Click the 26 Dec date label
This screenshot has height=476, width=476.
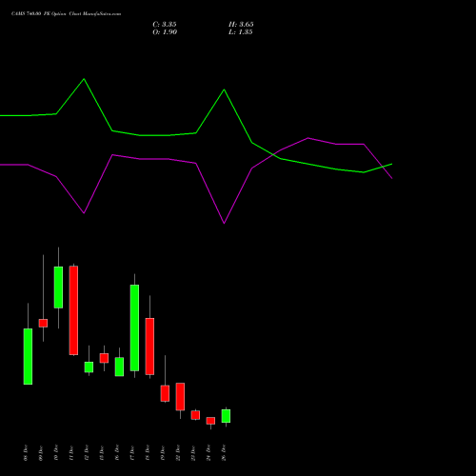[224, 453]
